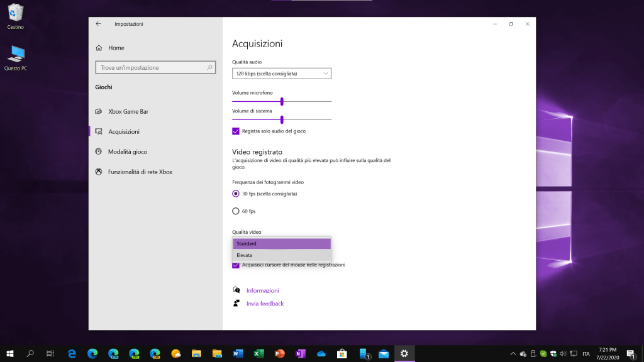Open the Home settings page

pos(116,48)
